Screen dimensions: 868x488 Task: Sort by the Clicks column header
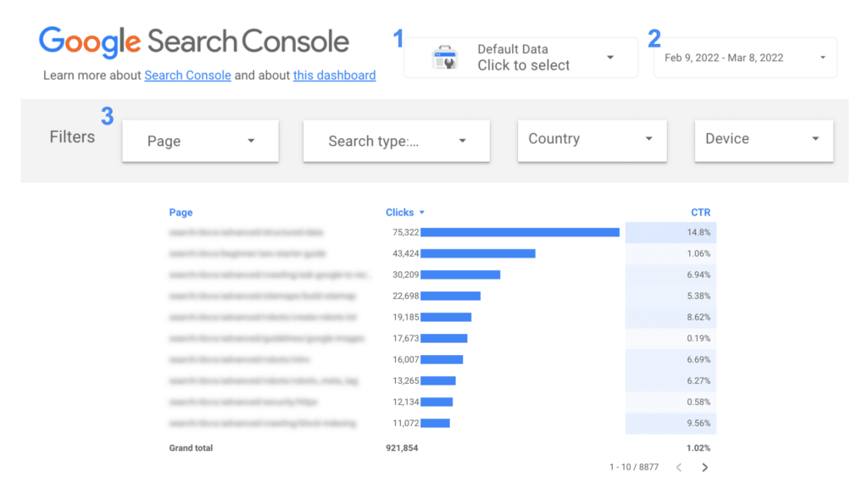[x=400, y=213]
